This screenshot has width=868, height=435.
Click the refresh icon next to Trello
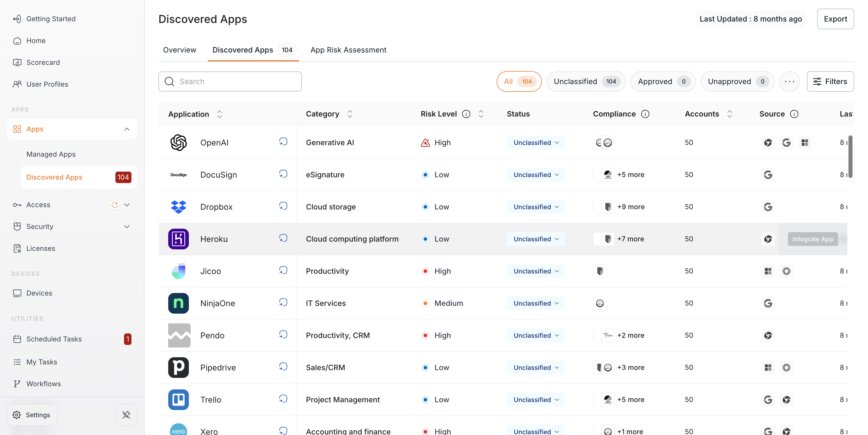pos(283,399)
